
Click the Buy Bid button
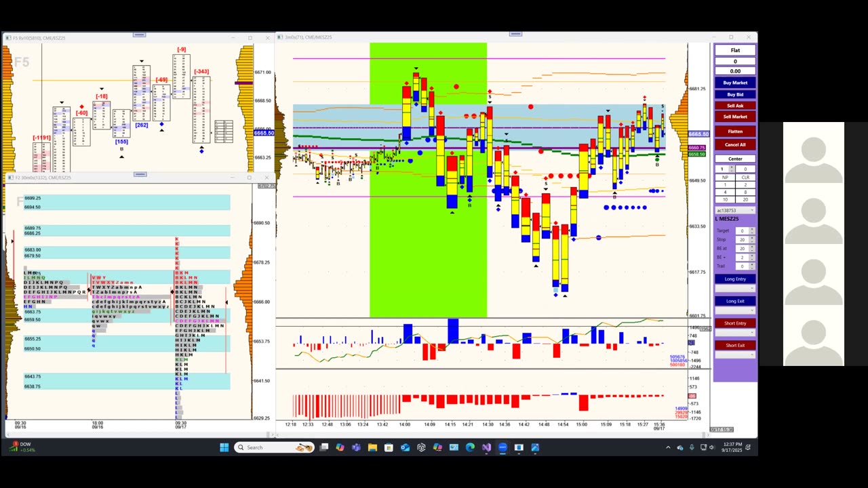[735, 95]
